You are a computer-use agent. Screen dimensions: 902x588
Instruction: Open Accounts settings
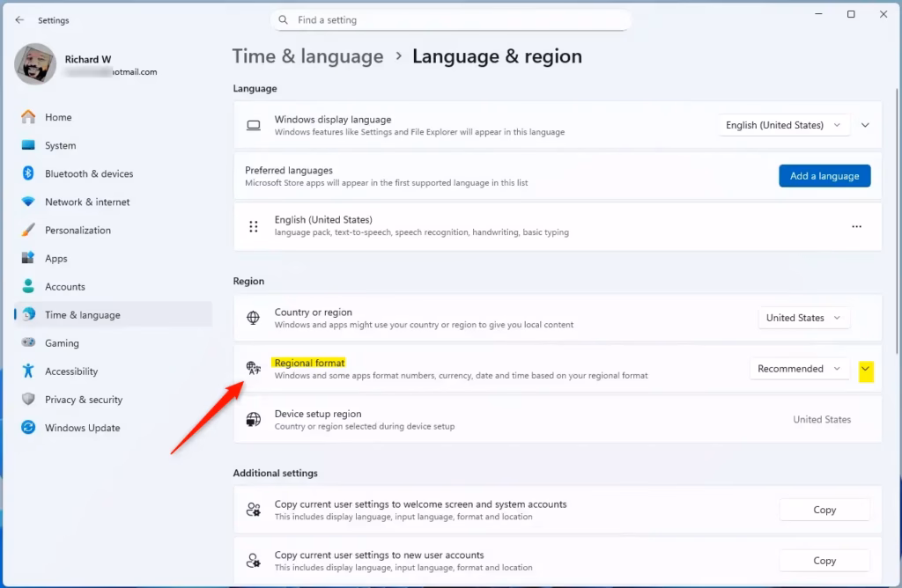pos(114,286)
